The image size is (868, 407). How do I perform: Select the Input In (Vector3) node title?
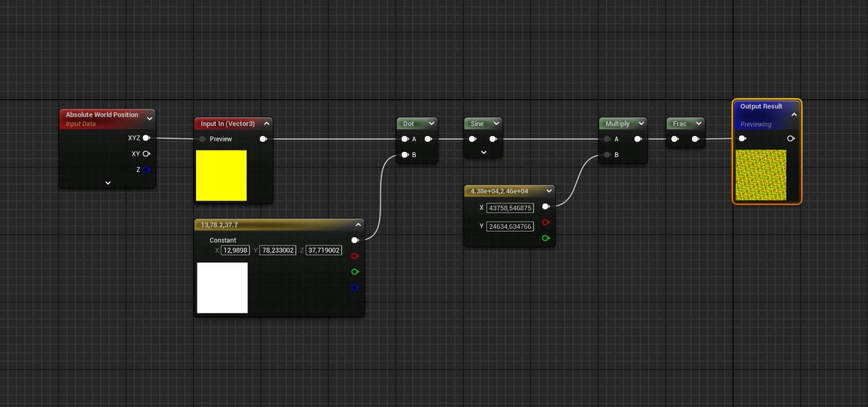[x=227, y=123]
